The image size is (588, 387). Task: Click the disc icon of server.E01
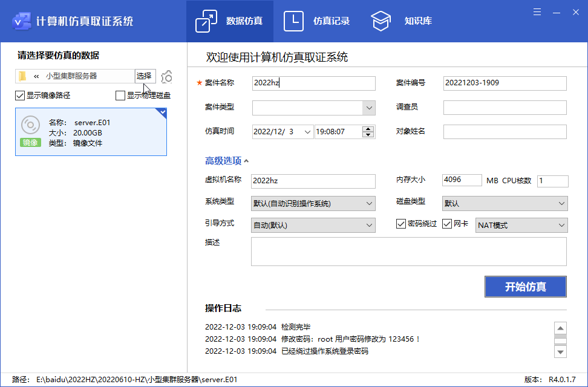[x=30, y=125]
